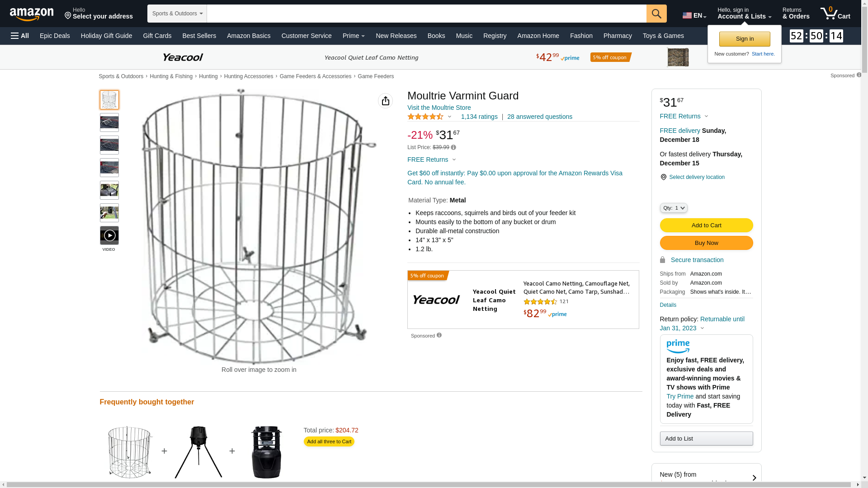This screenshot has height=488, width=868.
Task: Click the Buy Now button
Action: pos(706,243)
